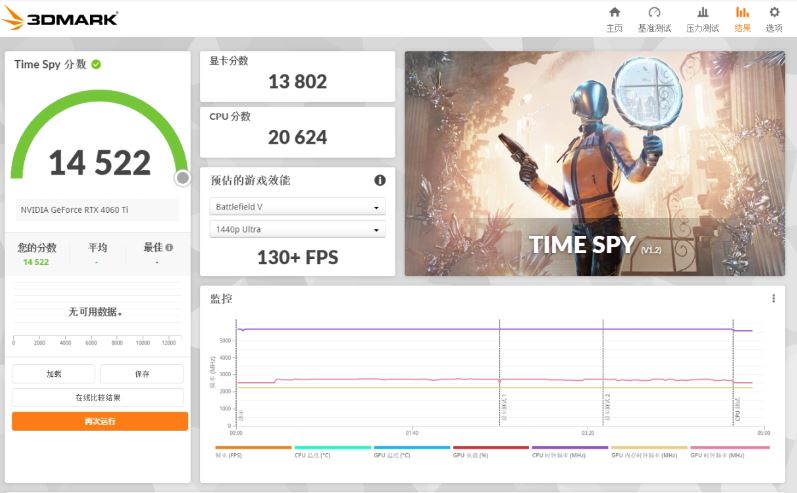Click info icon beside 预估的游戏效能
This screenshot has height=493, width=797.
[x=380, y=180]
